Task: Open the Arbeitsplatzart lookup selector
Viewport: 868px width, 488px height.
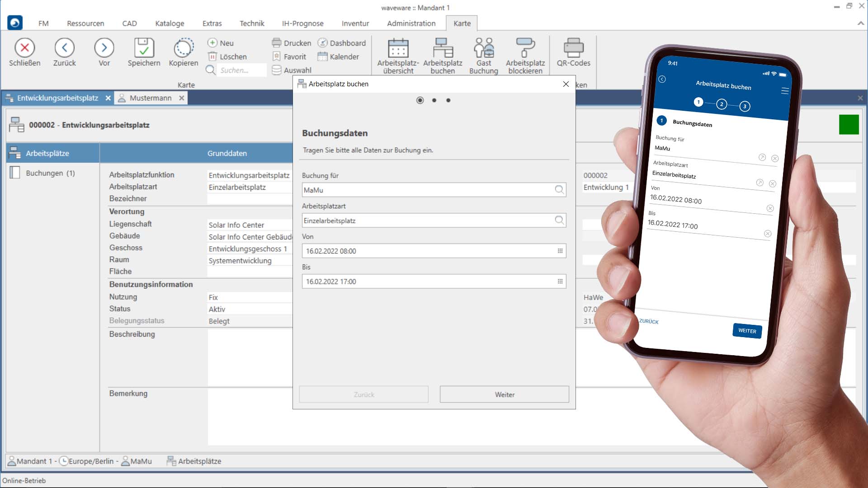Action: click(559, 221)
